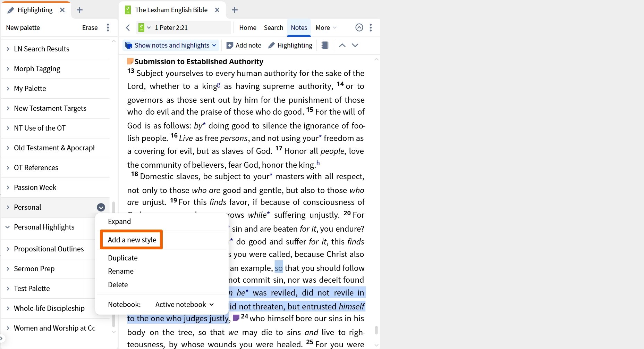Open footnote g after king

point(219,84)
